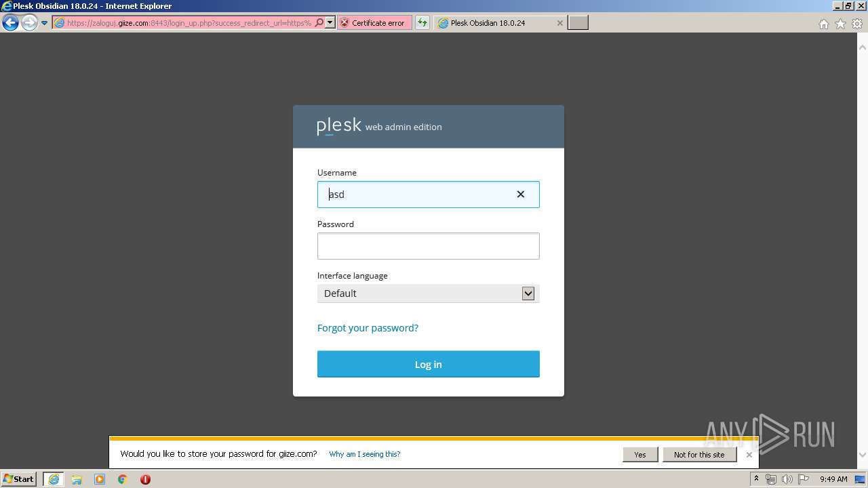Open the recent pages dropdown arrow
The image size is (868, 488).
click(44, 23)
